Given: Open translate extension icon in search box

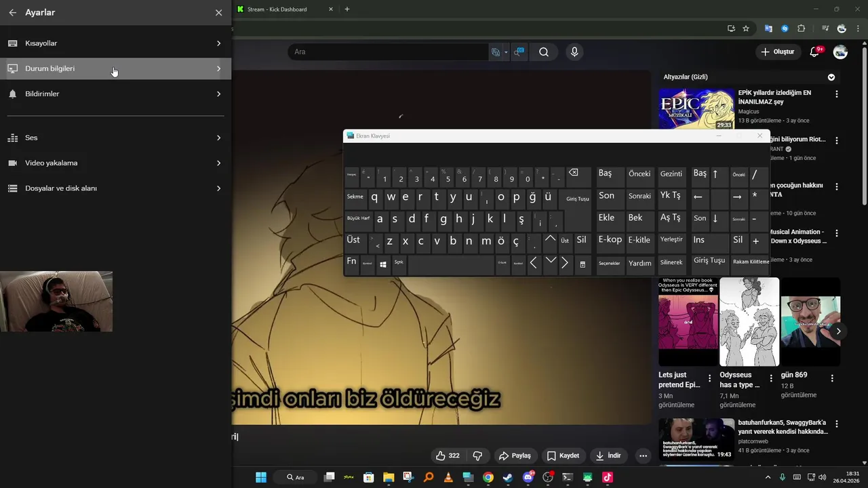Looking at the screenshot, I should click(496, 52).
